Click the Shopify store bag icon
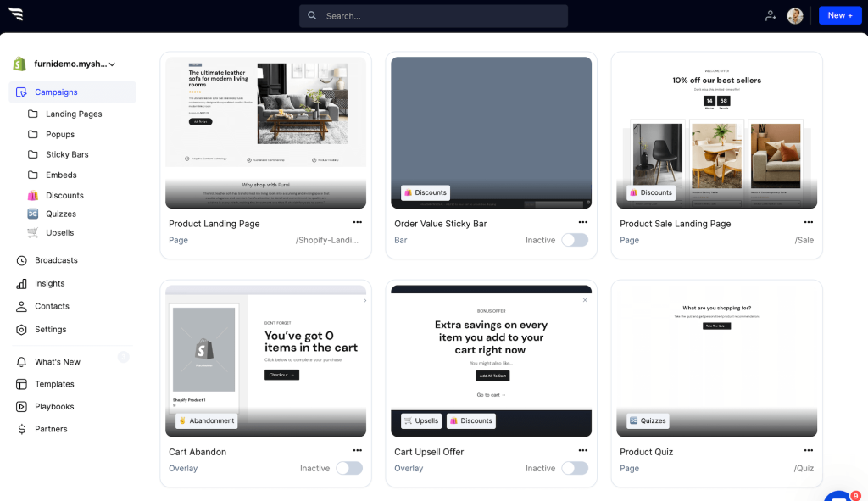Screen dimensions: 868x501 tap(19, 64)
